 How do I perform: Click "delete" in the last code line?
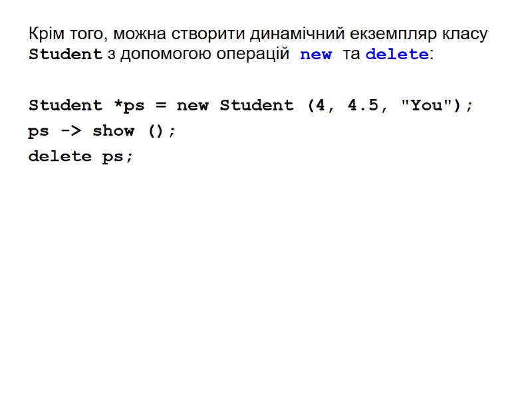(x=60, y=157)
